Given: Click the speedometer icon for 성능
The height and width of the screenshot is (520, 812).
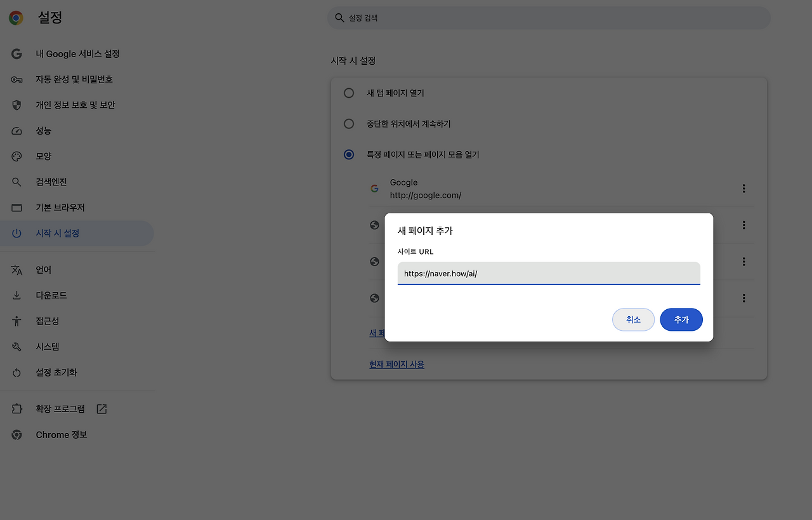Looking at the screenshot, I should [x=16, y=131].
